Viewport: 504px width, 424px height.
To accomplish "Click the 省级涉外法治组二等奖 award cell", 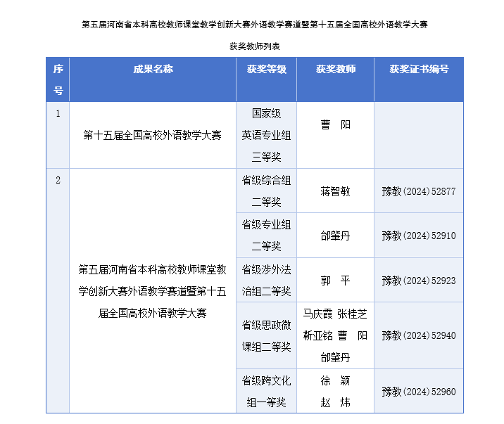I will (x=266, y=280).
